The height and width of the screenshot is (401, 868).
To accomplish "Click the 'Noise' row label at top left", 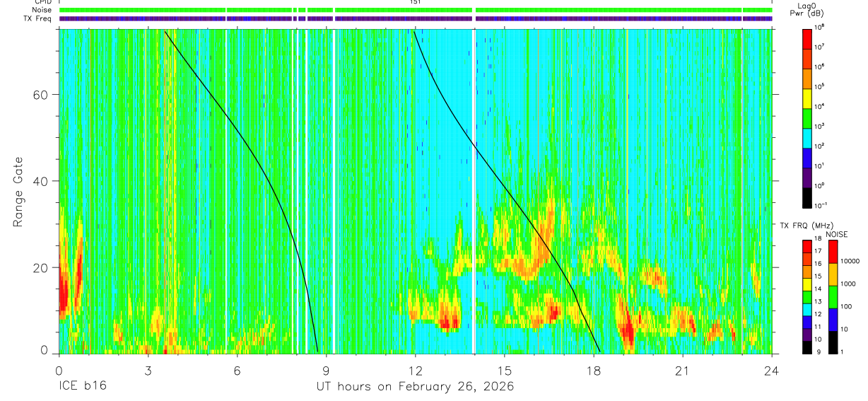I will click(42, 10).
